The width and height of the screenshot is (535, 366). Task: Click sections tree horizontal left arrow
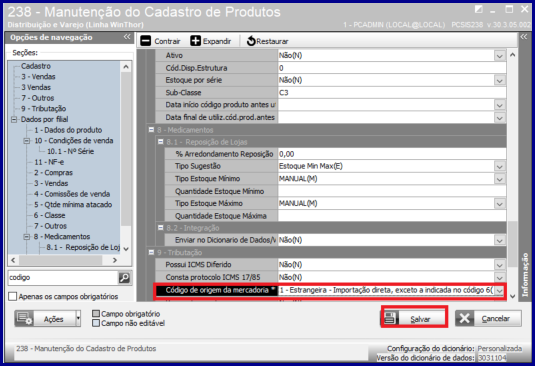pyautogui.click(x=13, y=260)
